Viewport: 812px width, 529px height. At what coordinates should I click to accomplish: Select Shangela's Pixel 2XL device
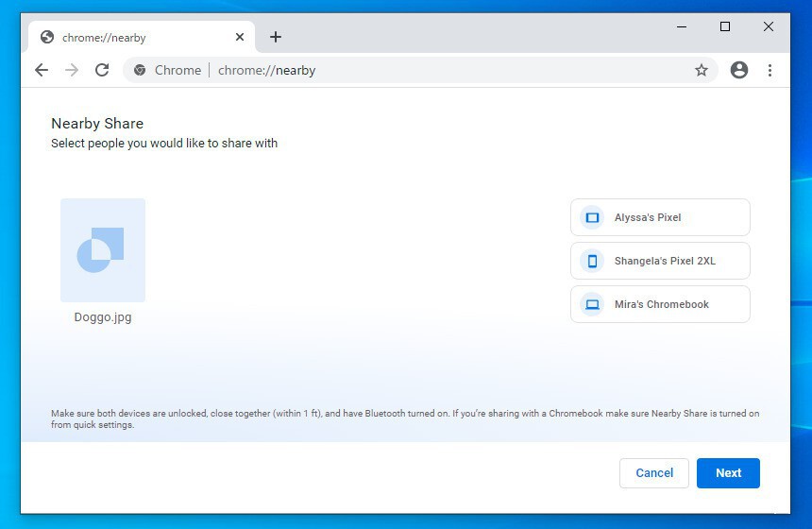pos(660,261)
